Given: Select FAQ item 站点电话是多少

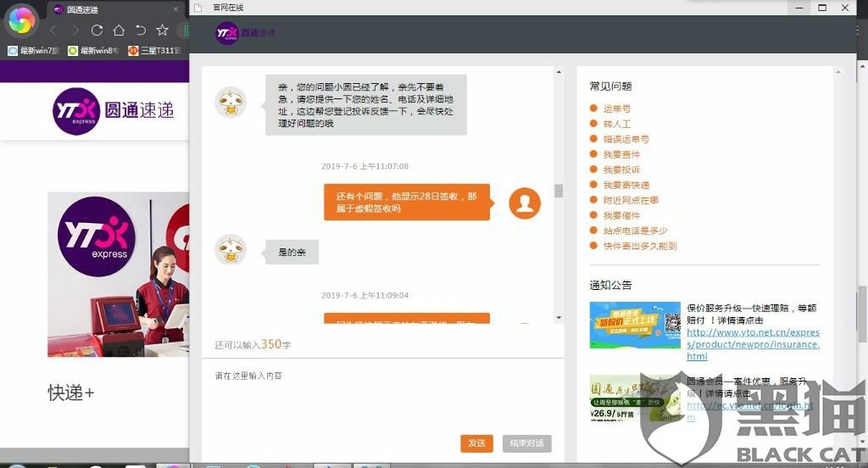Looking at the screenshot, I should coord(635,231).
